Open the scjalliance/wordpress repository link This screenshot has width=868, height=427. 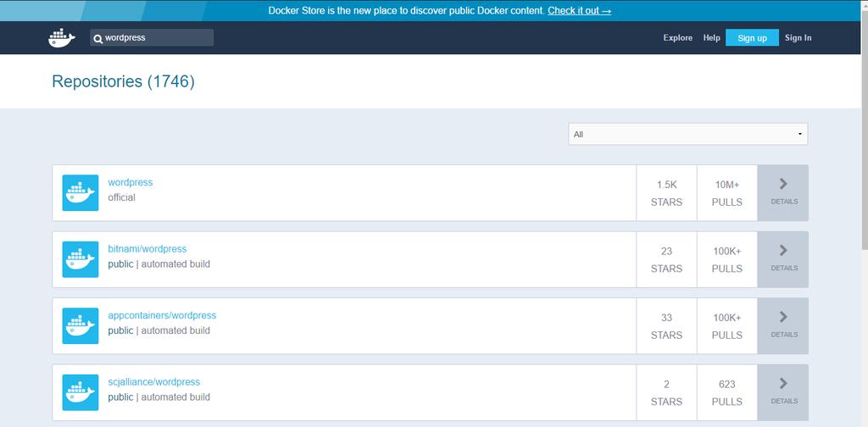[154, 381]
